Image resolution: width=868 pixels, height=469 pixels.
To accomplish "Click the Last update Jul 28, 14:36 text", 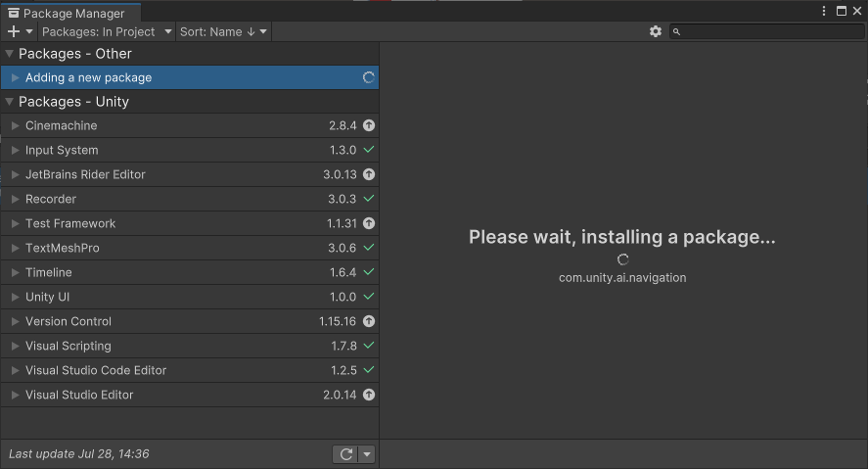I will (x=78, y=454).
